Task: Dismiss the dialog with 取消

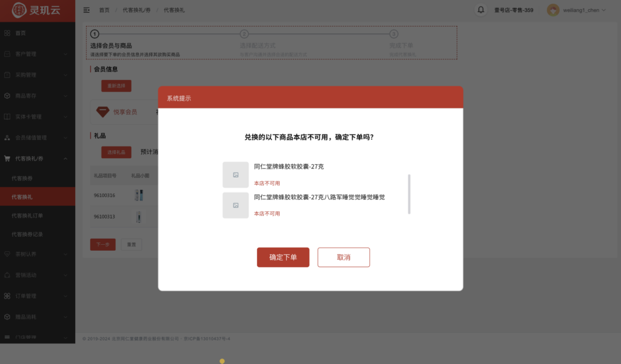Action: pyautogui.click(x=344, y=257)
